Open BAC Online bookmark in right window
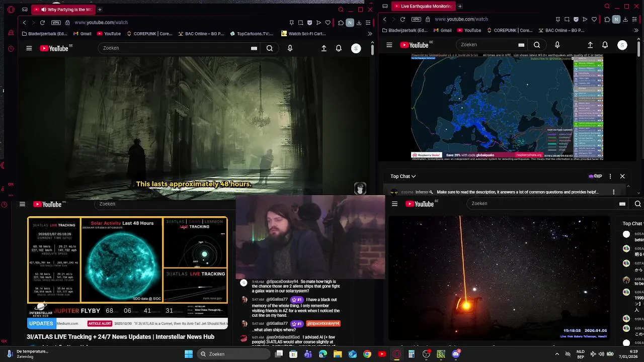Screen dimensions: 644x362 (560, 30)
